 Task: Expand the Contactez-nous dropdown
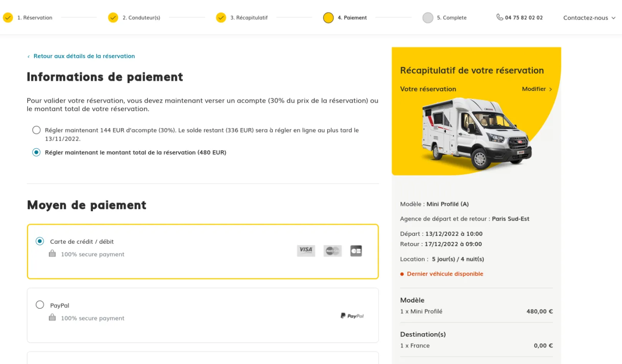589,18
